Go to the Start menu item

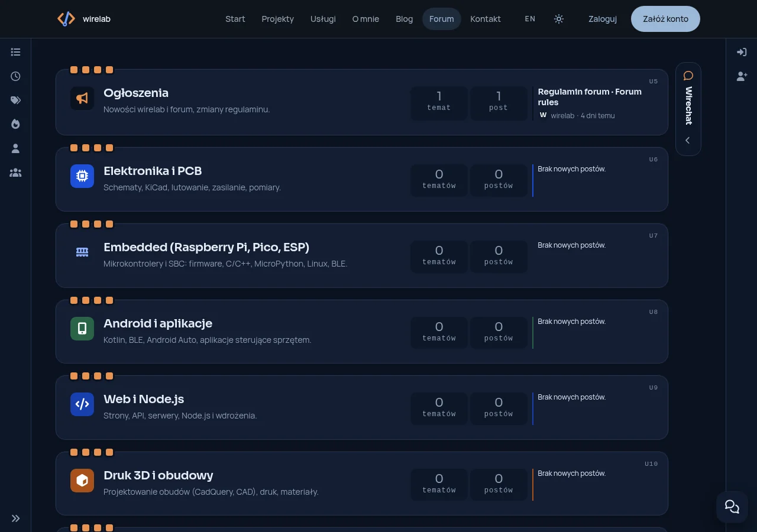coord(235,19)
